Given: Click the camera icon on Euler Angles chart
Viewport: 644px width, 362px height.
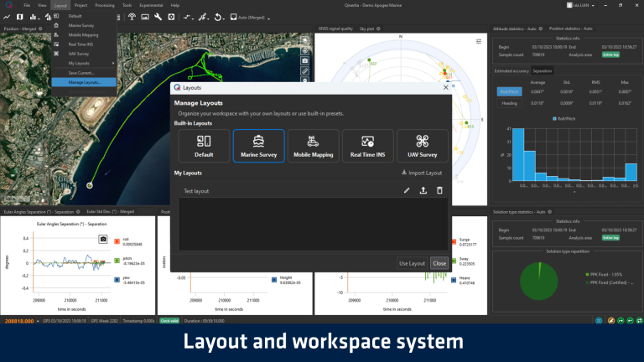Looking at the screenshot, I should (x=103, y=239).
